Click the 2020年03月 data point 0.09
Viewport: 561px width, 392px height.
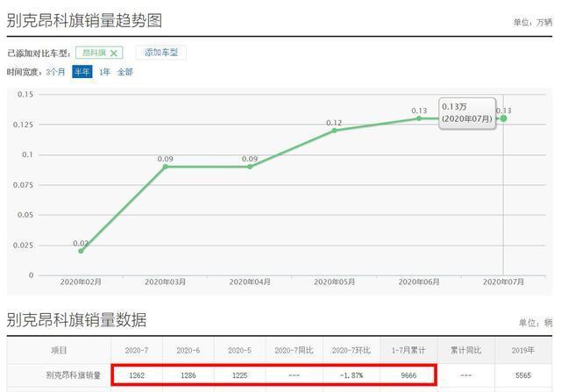click(x=166, y=167)
